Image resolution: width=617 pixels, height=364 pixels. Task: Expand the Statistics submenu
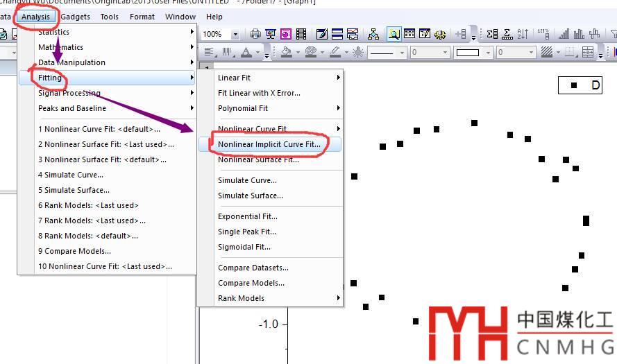click(x=107, y=32)
